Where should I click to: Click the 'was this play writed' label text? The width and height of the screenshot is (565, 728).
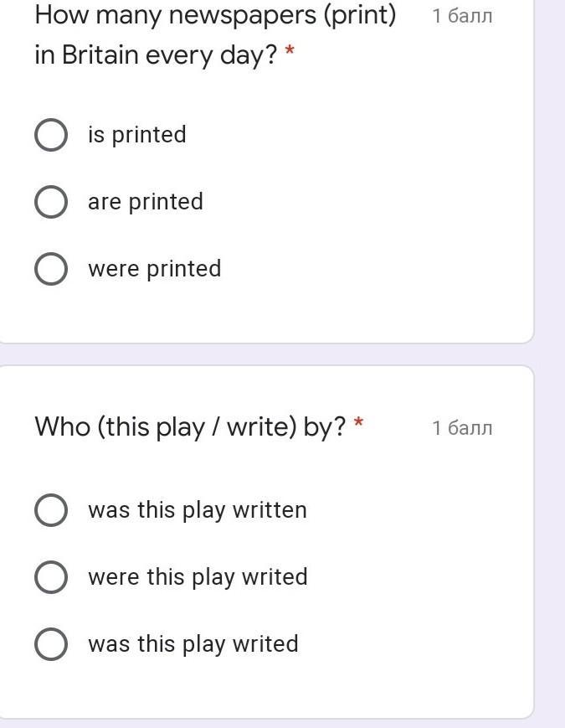click(193, 644)
